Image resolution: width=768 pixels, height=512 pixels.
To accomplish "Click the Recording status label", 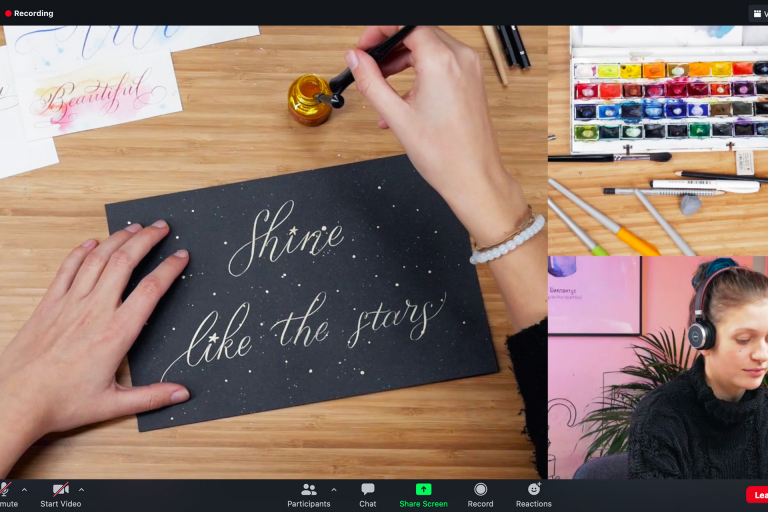I will tap(33, 14).
